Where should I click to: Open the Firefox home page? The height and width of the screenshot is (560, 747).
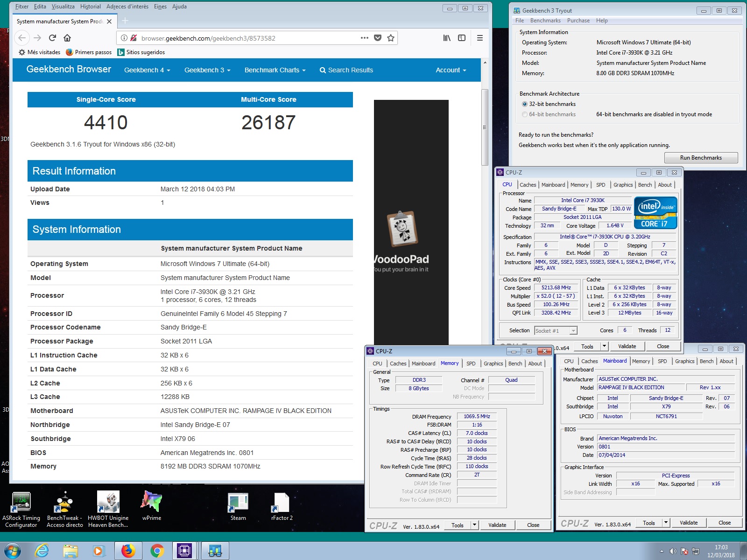[x=67, y=38]
